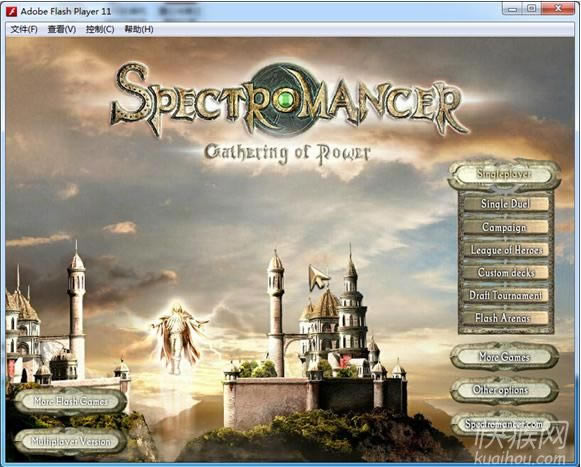Screen dimensions: 581x467
Task: Open Custom decks option
Action: pyautogui.click(x=506, y=272)
